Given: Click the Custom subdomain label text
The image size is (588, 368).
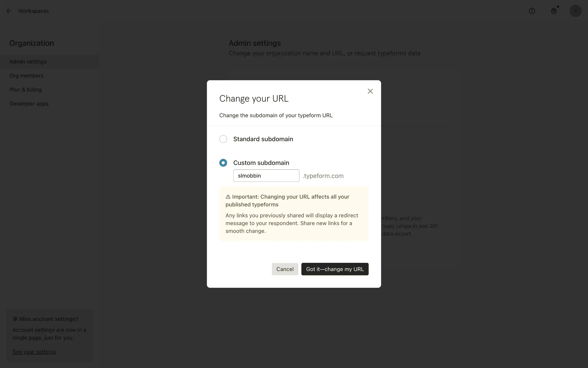Looking at the screenshot, I should [x=261, y=163].
